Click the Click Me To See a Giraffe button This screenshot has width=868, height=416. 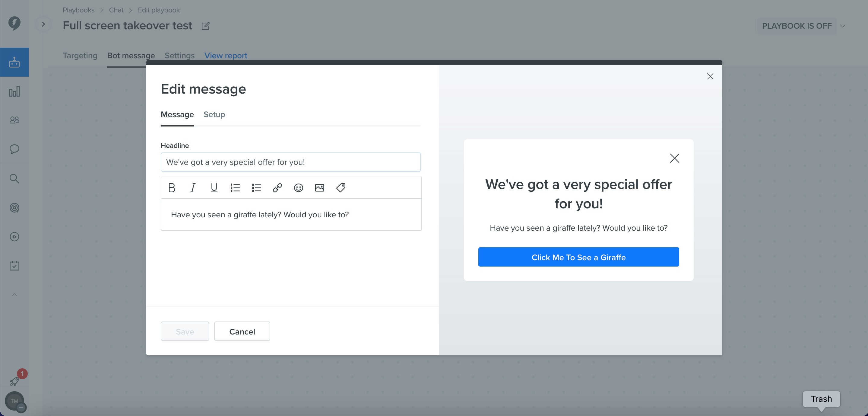[x=578, y=257]
